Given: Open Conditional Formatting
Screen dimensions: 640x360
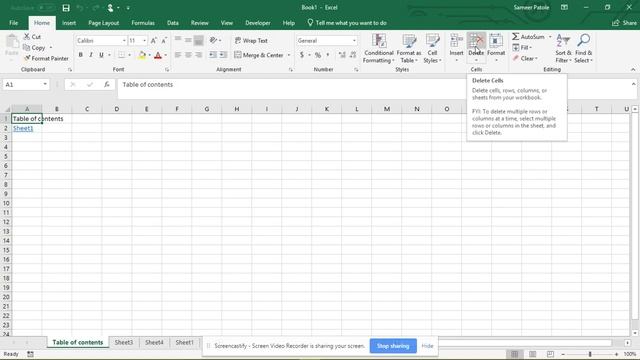Looking at the screenshot, I should [x=379, y=49].
